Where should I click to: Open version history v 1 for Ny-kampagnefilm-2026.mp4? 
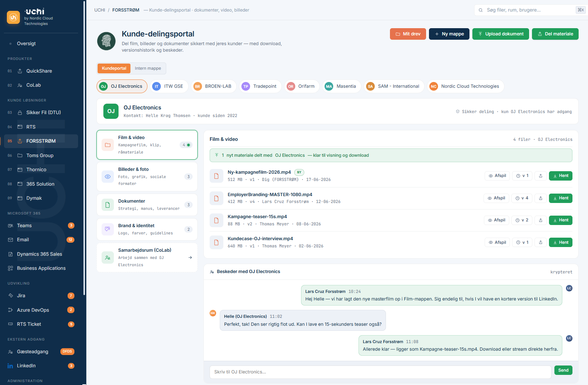(x=522, y=176)
